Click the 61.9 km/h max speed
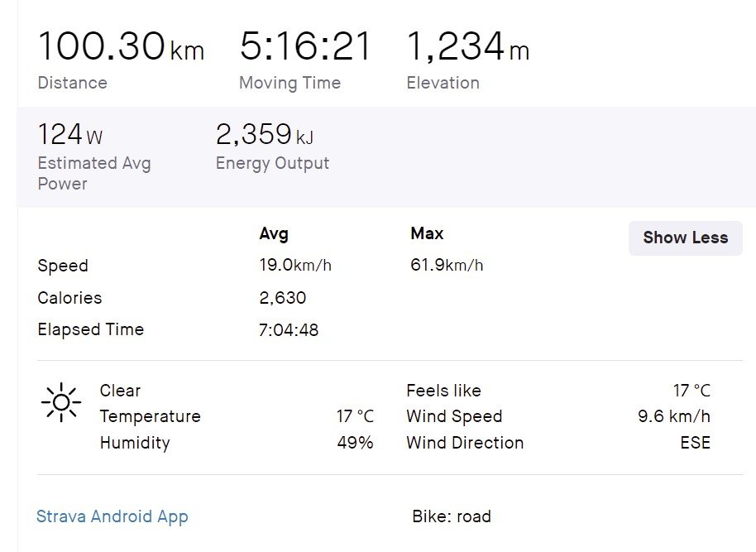This screenshot has height=552, width=756. 447,266
